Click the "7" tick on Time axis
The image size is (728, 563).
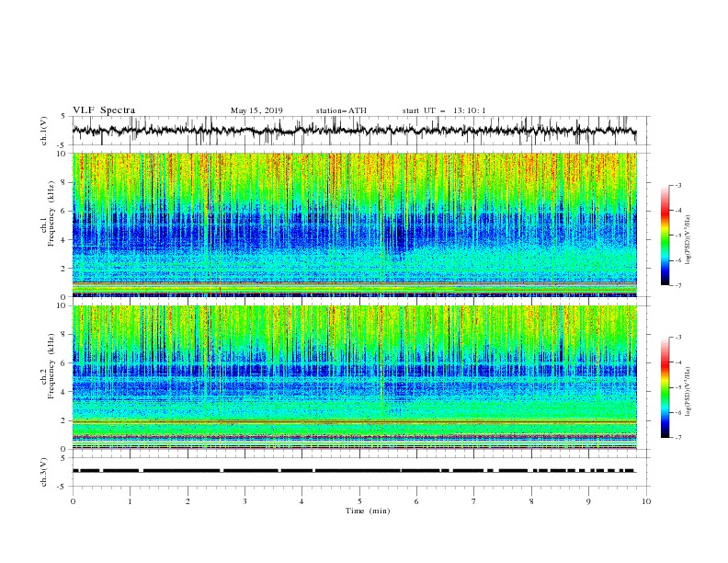point(474,501)
